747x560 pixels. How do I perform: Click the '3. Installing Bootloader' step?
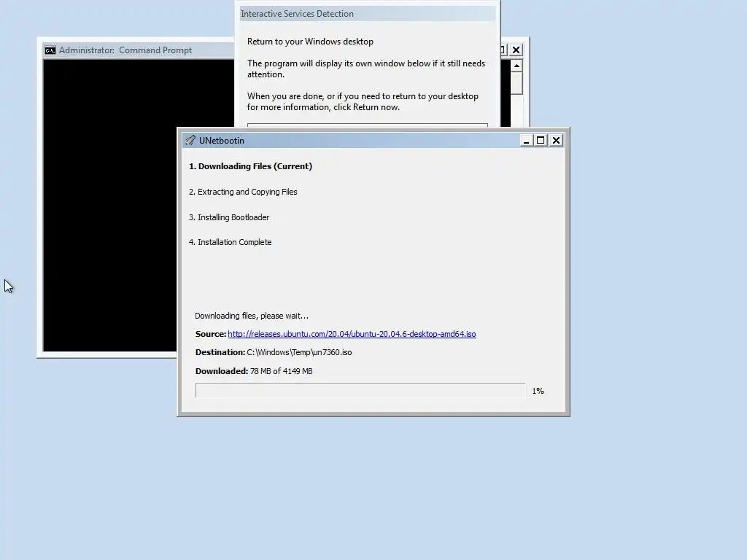229,217
